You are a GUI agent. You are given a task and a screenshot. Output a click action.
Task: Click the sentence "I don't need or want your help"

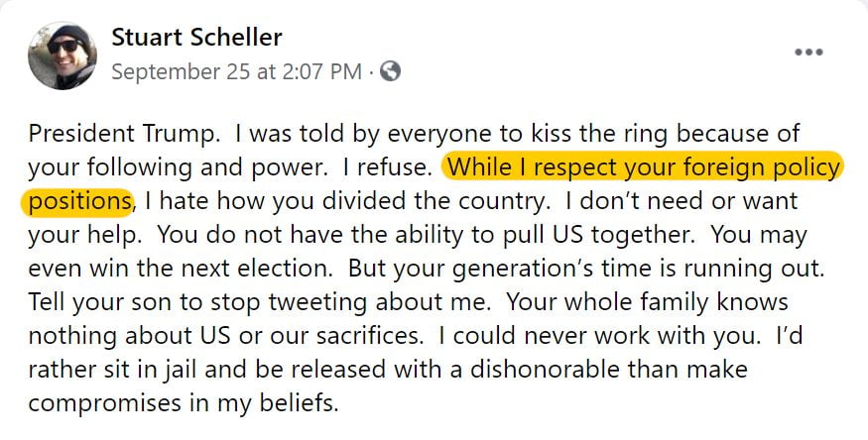pos(694,202)
